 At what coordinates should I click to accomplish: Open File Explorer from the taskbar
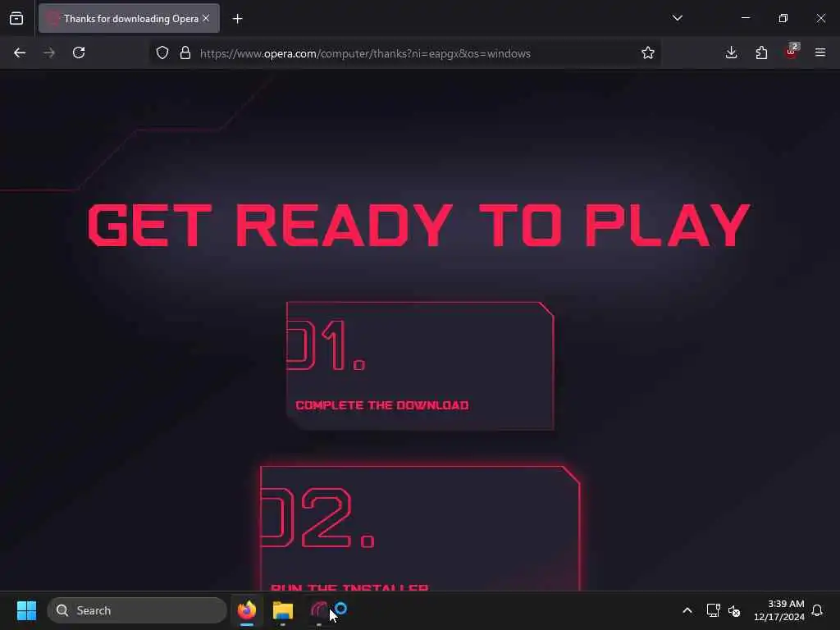pyautogui.click(x=283, y=610)
